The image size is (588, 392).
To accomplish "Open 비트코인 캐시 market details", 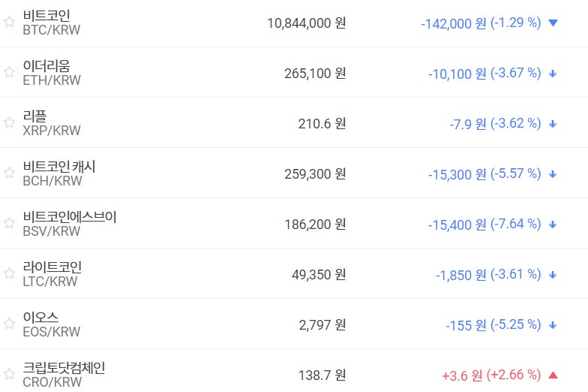I will coord(59,167).
